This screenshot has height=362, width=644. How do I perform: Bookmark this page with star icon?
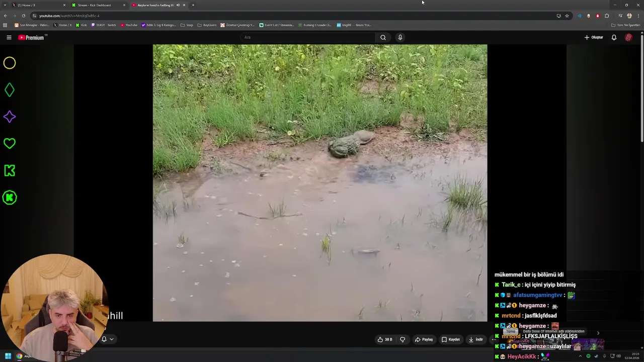pyautogui.click(x=567, y=16)
